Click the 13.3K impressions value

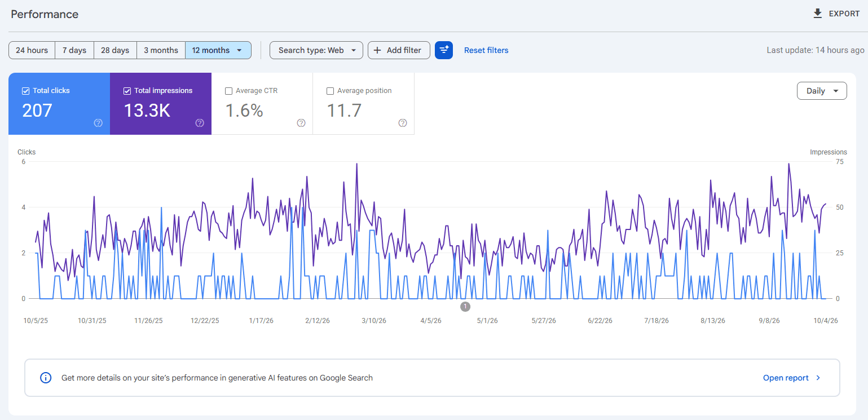(147, 110)
